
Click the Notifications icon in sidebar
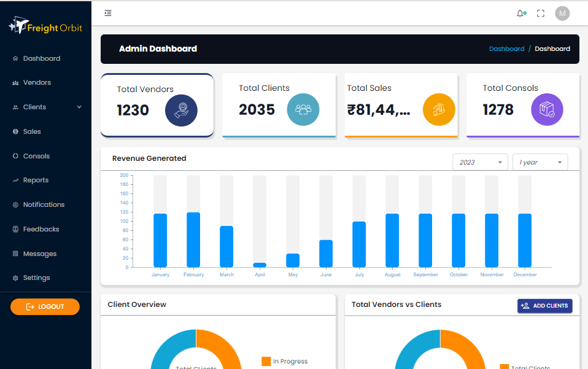click(15, 204)
